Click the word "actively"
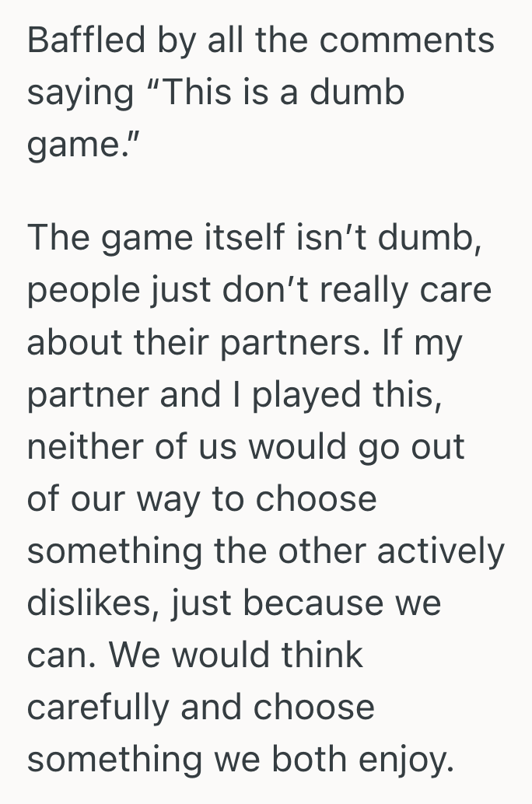This screenshot has height=804, width=532. 443,551
